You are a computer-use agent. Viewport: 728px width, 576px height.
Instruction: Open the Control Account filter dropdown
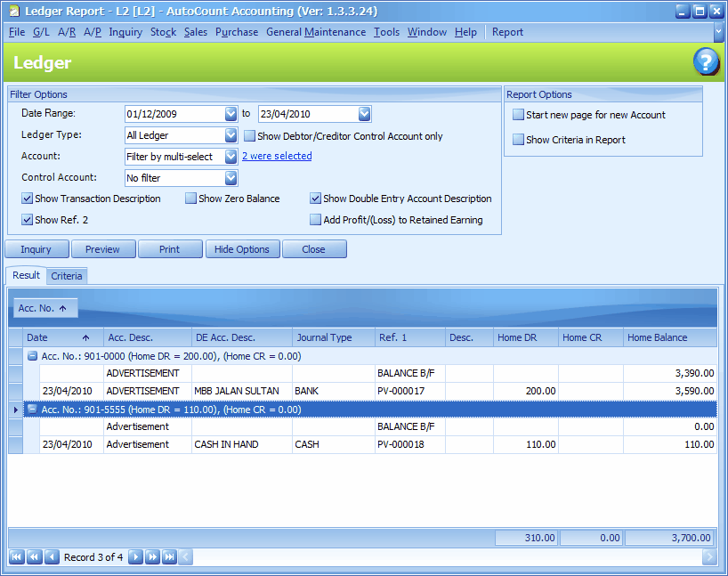click(x=231, y=177)
